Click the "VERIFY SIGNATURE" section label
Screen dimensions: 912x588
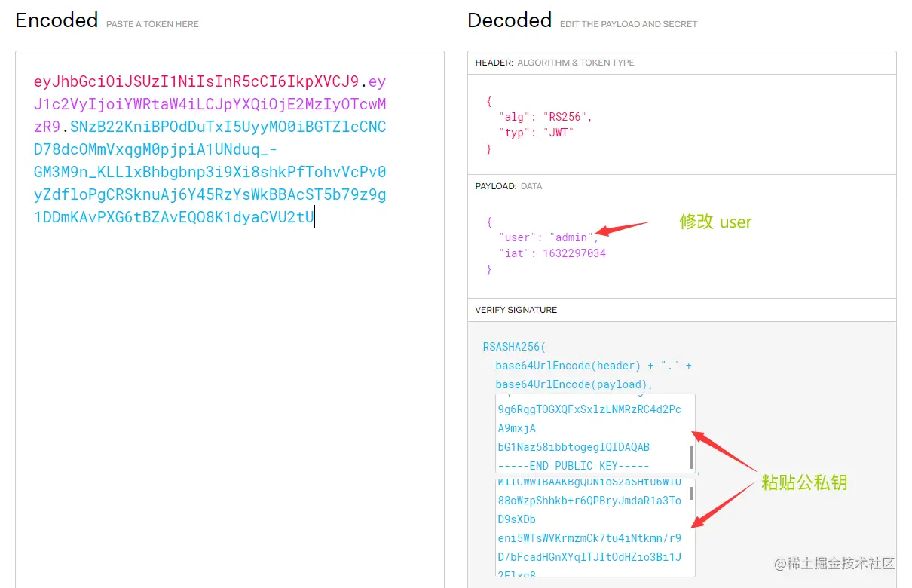coord(516,310)
